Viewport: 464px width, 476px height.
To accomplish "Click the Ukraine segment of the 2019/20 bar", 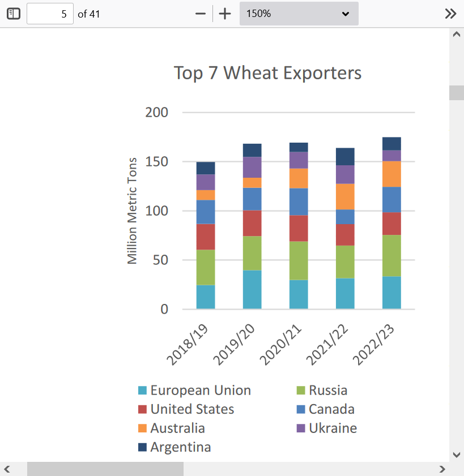I will click(x=252, y=168).
